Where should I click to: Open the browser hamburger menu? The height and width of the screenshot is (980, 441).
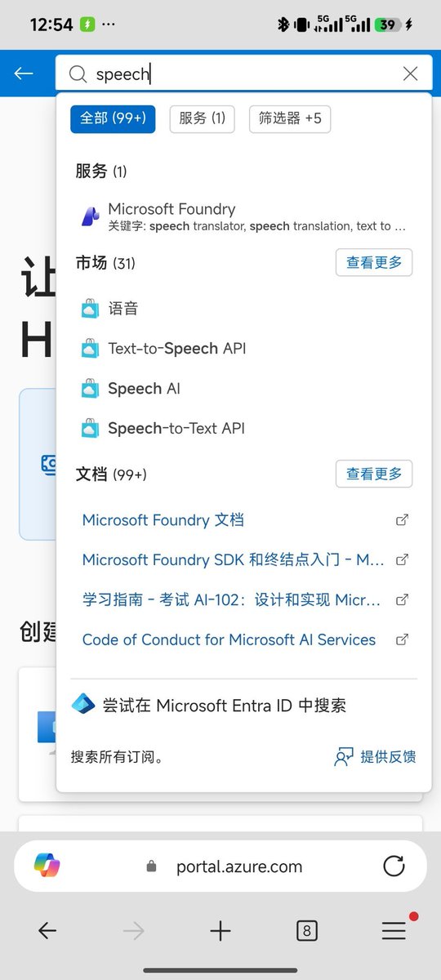(394, 930)
